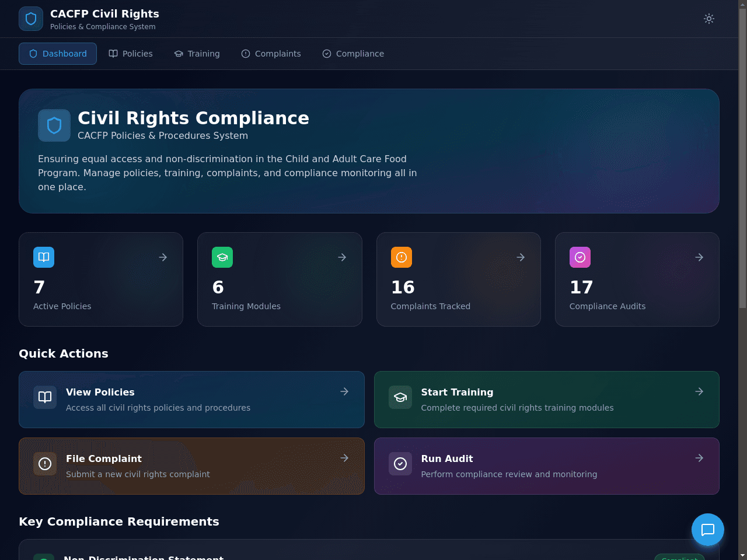Switch to the Policies tab
Image resolution: width=747 pixels, height=560 pixels.
[x=131, y=54]
